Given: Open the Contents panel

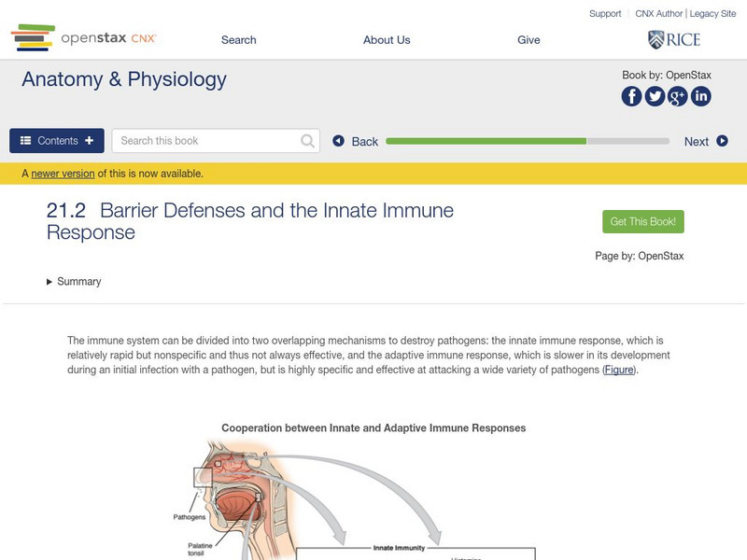Looking at the screenshot, I should click(57, 141).
